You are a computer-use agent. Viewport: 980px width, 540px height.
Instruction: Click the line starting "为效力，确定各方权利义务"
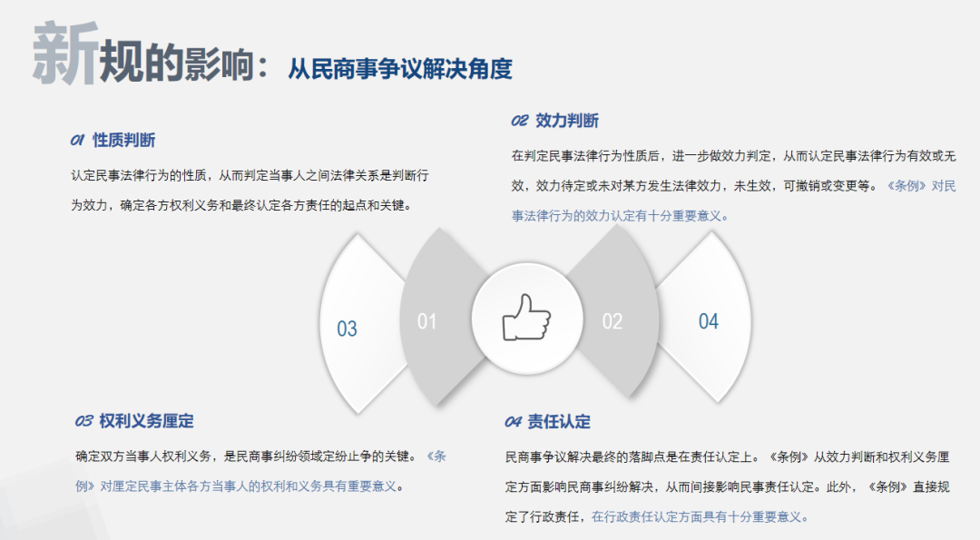[x=241, y=206]
